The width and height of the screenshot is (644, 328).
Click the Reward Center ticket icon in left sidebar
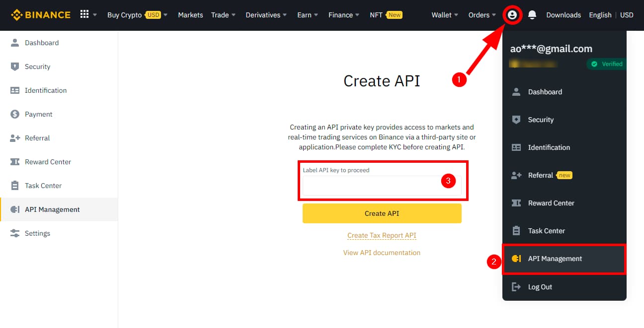pyautogui.click(x=15, y=162)
